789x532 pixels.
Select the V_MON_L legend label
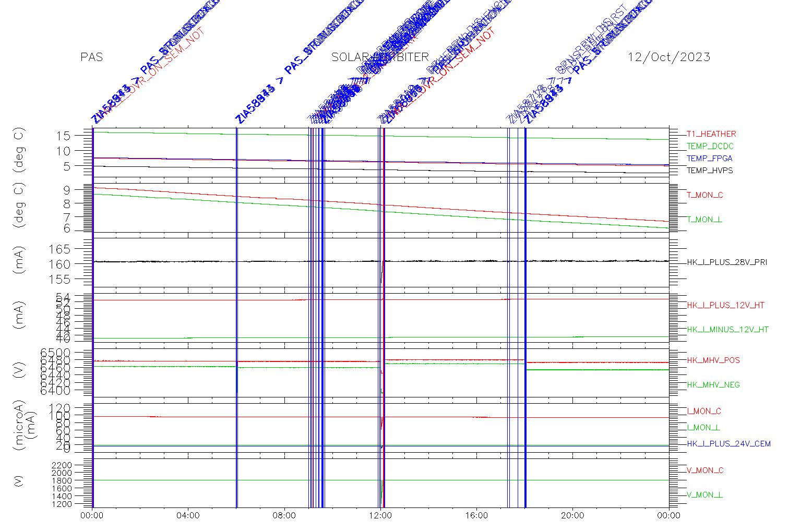coord(704,495)
